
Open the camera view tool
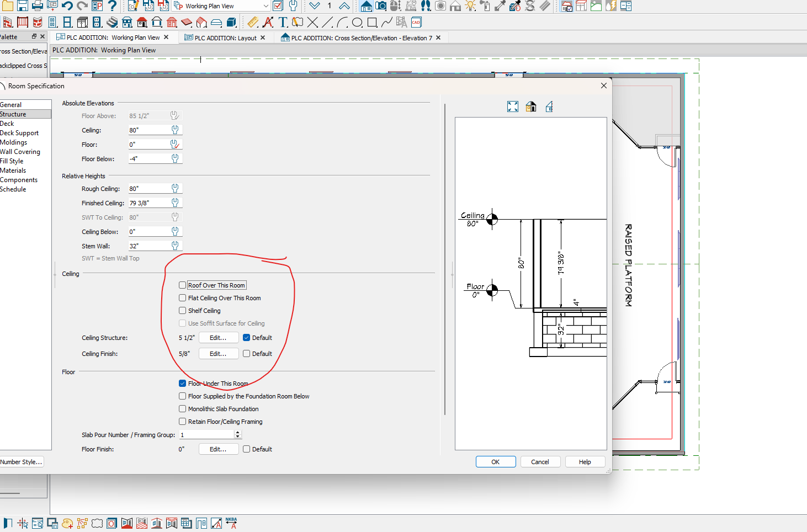pyautogui.click(x=381, y=6)
